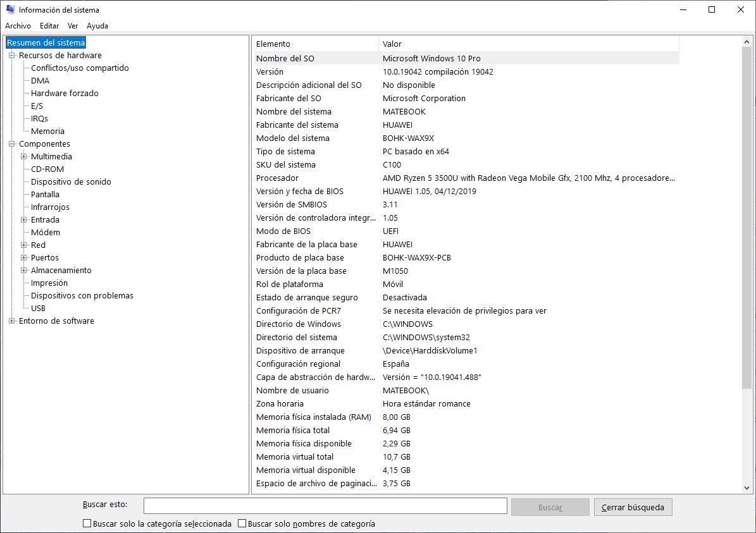Screen dimensions: 756x533
Task: Check Buscar solo nombres de categoría
Action: point(242,524)
